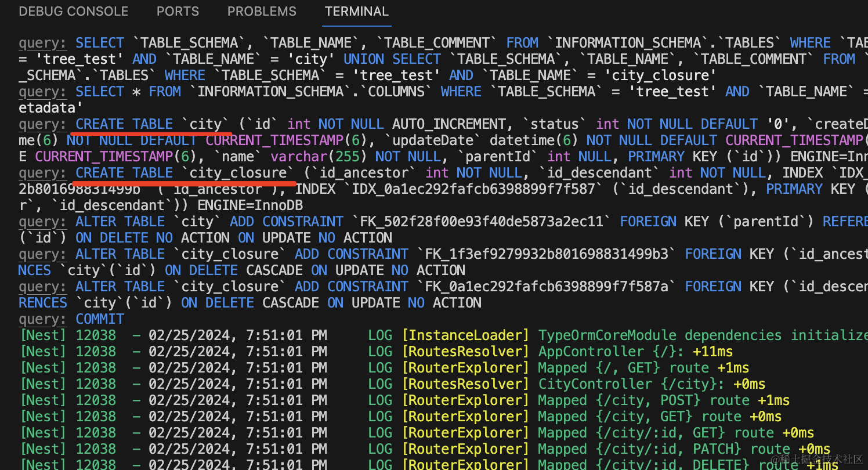Click the underlined CREATE TABLE `city_closure` text
The height and width of the screenshot is (470, 868).
[x=185, y=173]
